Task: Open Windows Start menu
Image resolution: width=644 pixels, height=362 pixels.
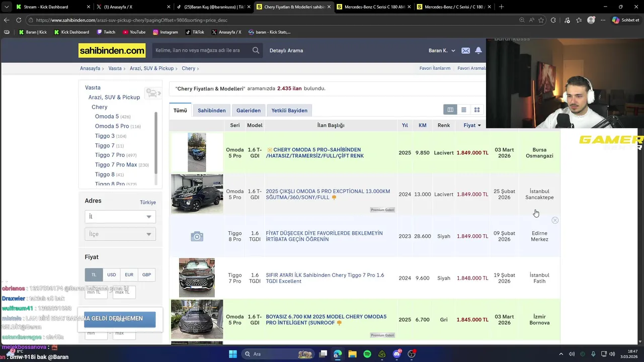Action: click(x=232, y=354)
